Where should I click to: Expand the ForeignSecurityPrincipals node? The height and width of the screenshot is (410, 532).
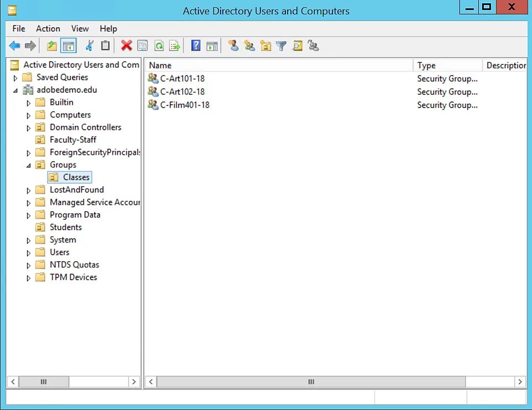[x=28, y=153]
